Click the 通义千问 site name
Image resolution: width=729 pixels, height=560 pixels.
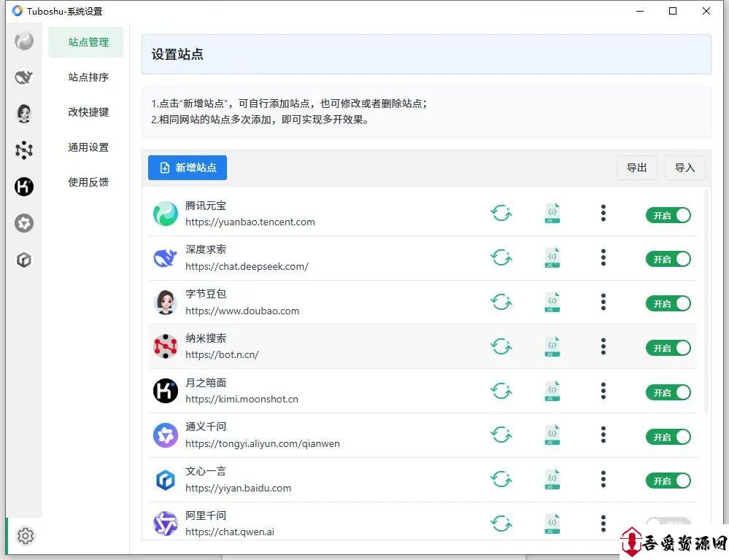[206, 427]
